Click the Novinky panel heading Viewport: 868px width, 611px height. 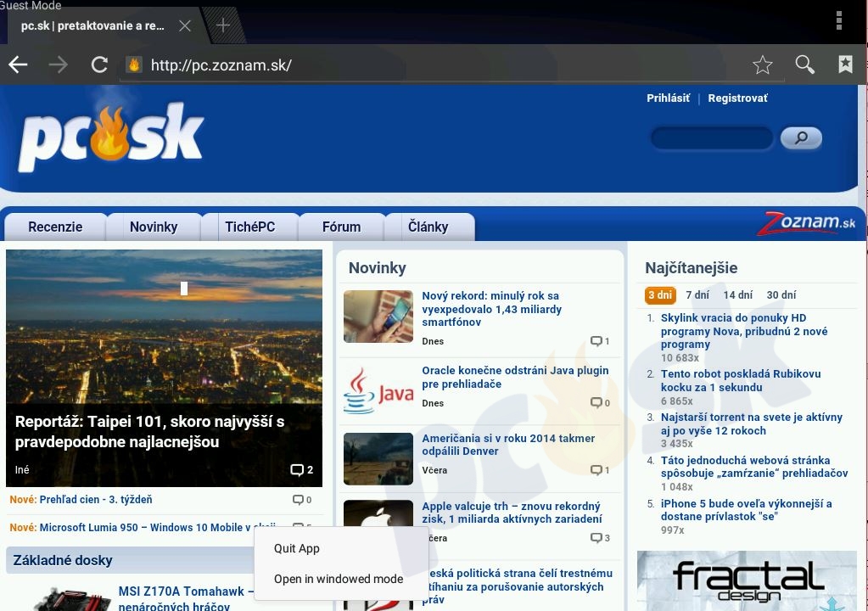(x=377, y=268)
